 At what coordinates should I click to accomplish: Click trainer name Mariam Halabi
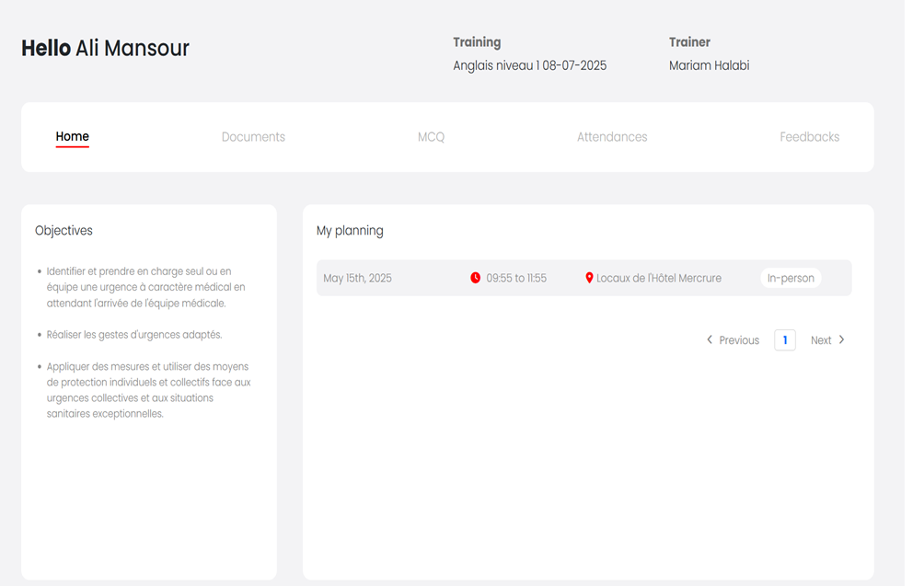pos(709,65)
